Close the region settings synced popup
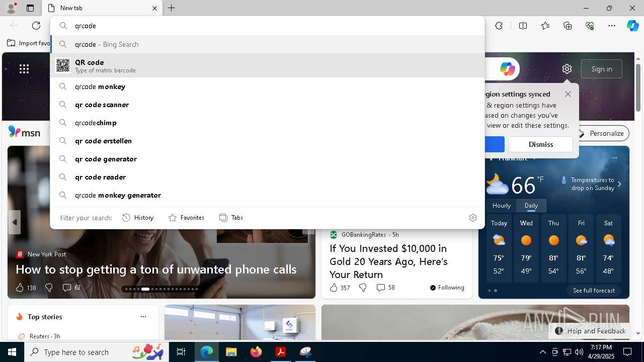The width and height of the screenshot is (644, 362). [x=568, y=94]
